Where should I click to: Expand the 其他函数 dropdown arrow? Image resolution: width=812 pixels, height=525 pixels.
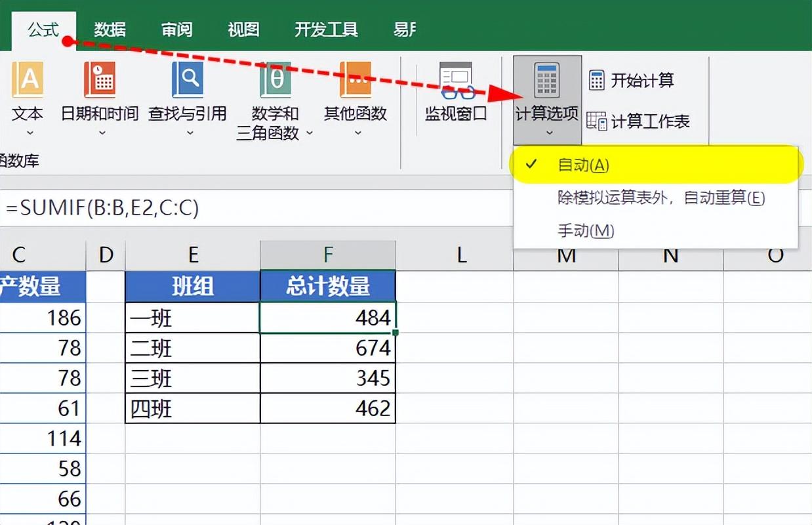tap(357, 133)
